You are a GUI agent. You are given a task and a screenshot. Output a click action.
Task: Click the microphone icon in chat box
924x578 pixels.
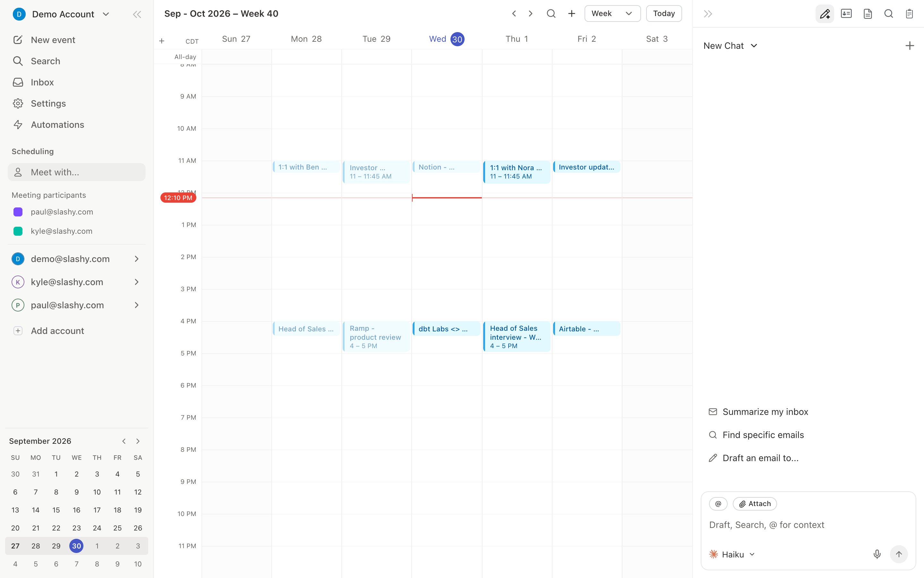(877, 554)
